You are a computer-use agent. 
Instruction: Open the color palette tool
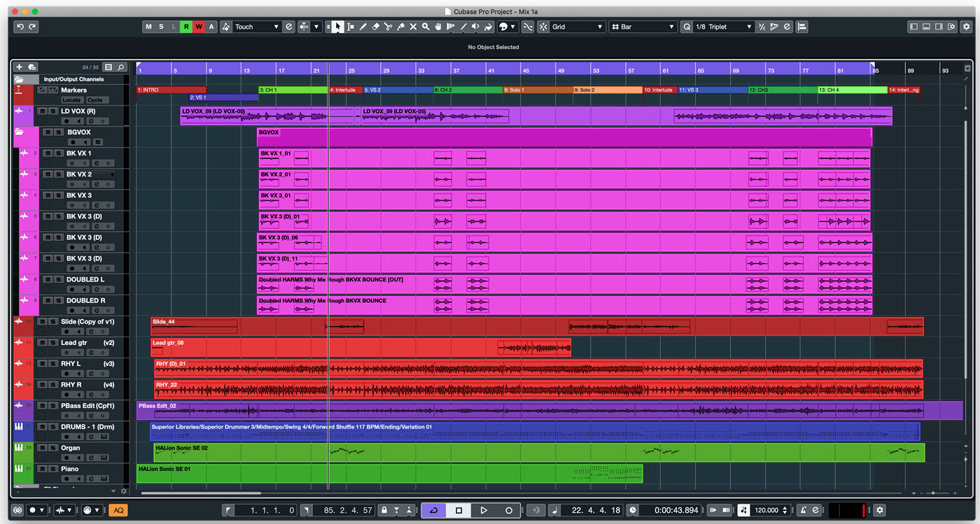pos(503,27)
